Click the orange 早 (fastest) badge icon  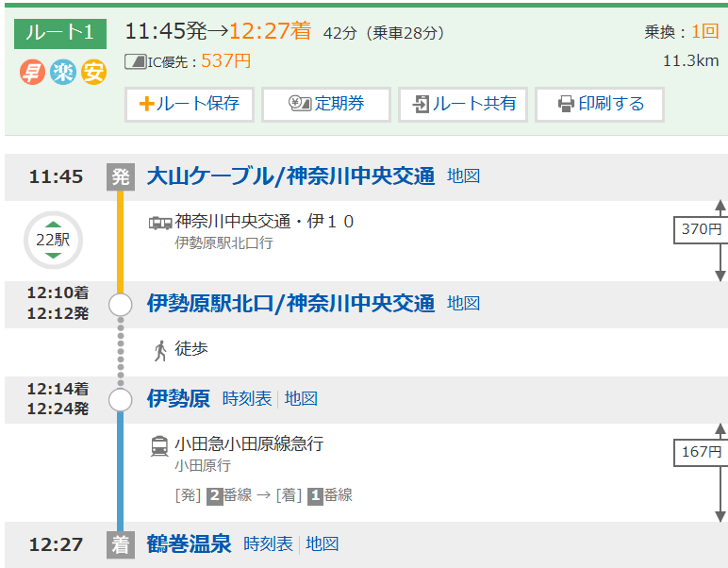(33, 72)
